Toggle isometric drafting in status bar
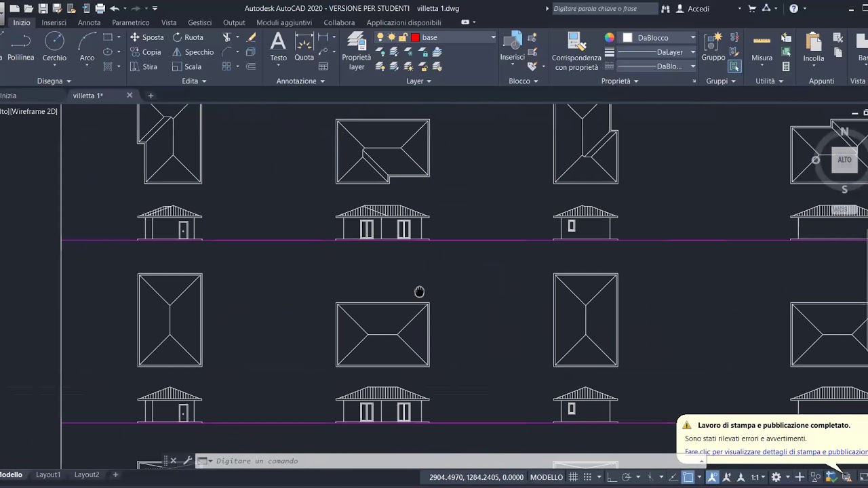The width and height of the screenshot is (868, 488). tap(650, 477)
